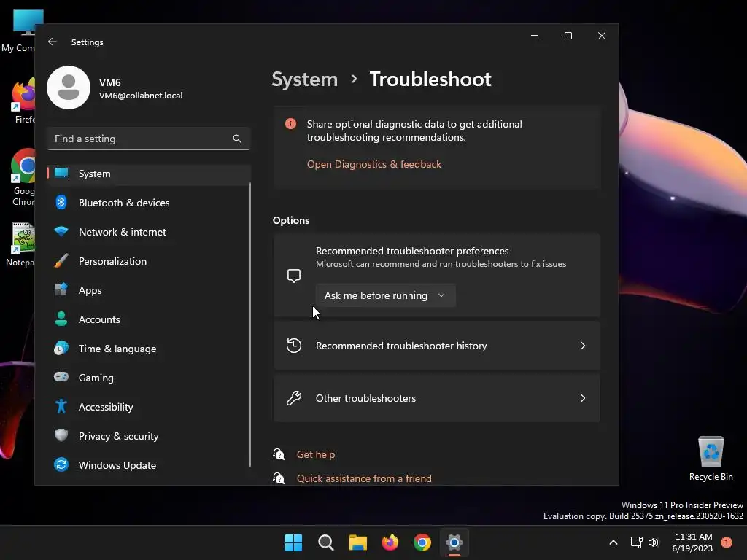Image resolution: width=747 pixels, height=560 pixels.
Task: Click the volume speaker tray icon
Action: click(654, 542)
